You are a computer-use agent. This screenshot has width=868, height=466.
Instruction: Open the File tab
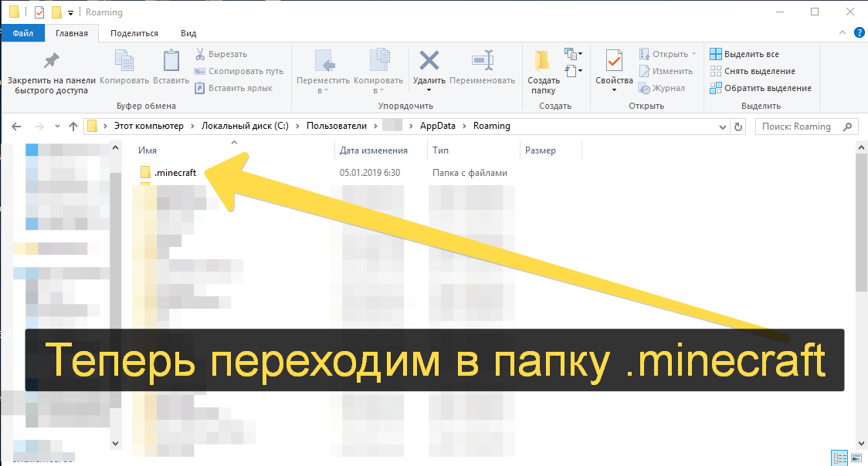coord(22,33)
